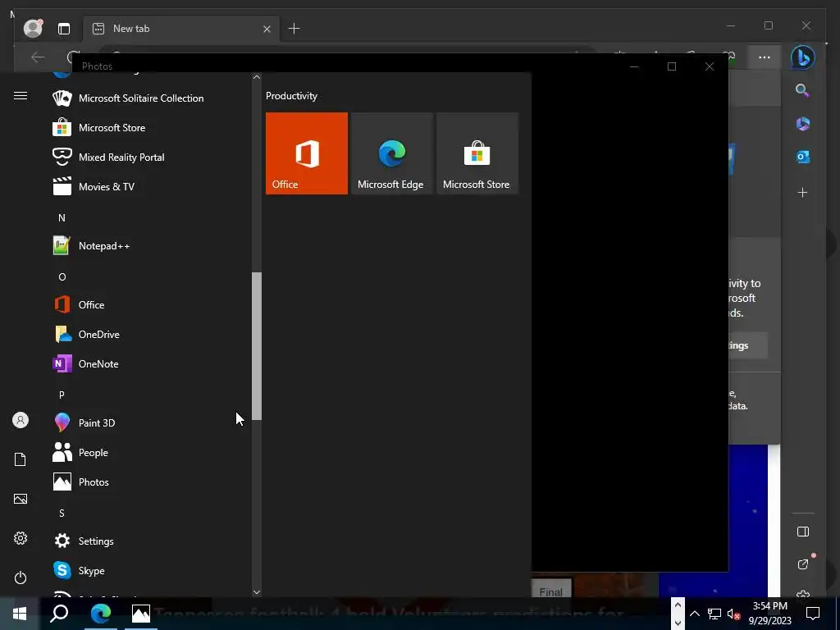Open the Edge profile avatar
840x630 pixels.
click(33, 29)
